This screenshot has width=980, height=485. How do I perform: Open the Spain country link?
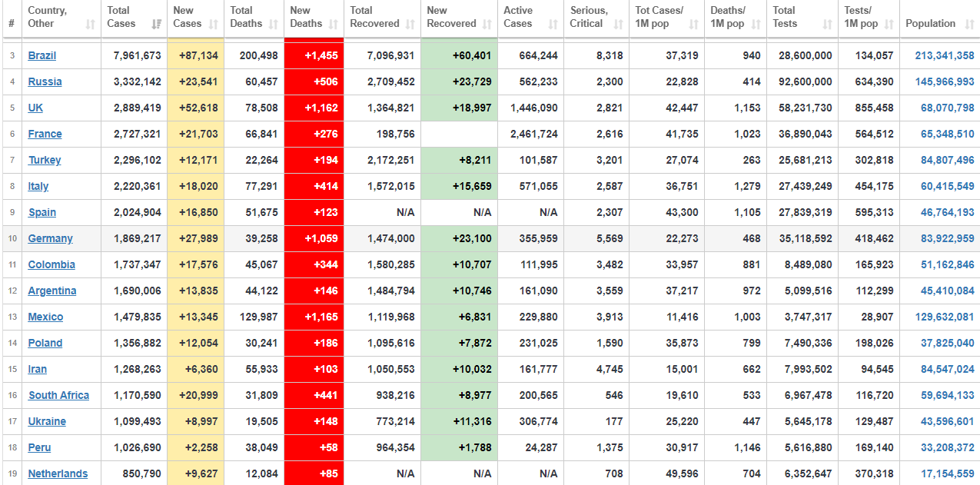(42, 212)
